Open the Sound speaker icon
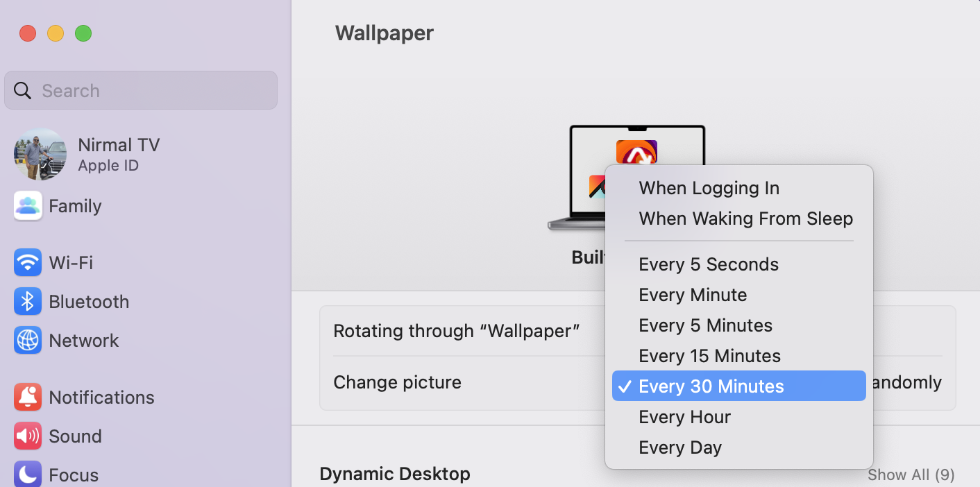Viewport: 980px width, 487px height. click(x=28, y=436)
